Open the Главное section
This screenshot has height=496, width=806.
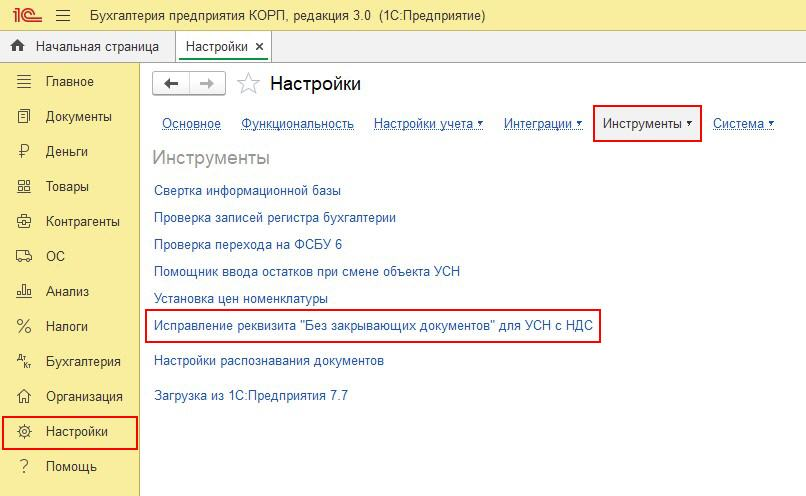click(70, 81)
